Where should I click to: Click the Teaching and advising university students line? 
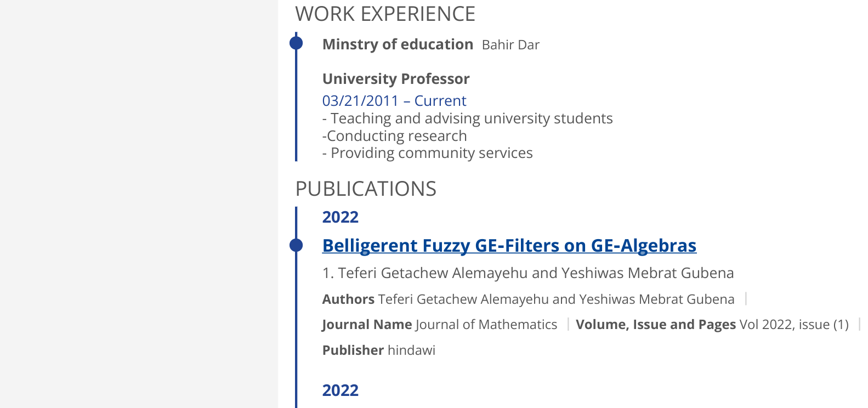tap(467, 118)
